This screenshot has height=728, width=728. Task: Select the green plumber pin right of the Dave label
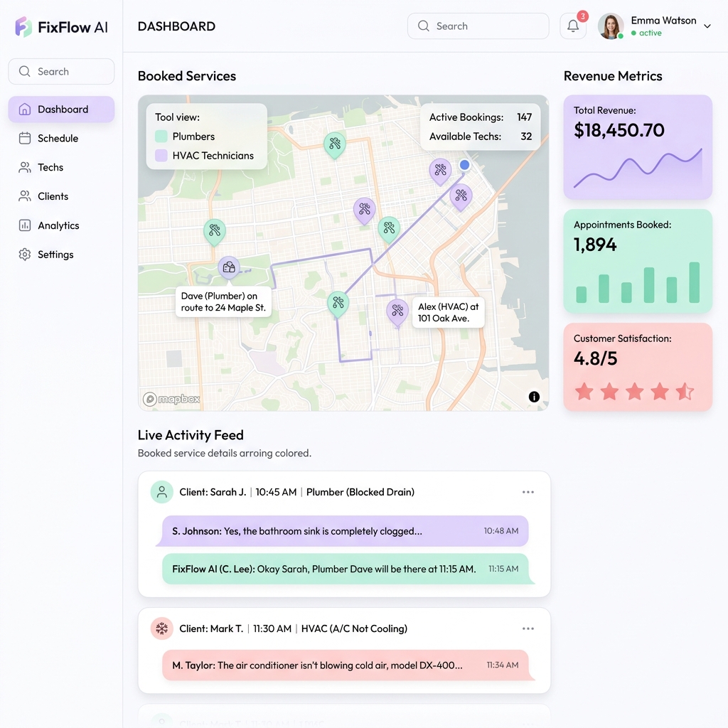pos(338,304)
